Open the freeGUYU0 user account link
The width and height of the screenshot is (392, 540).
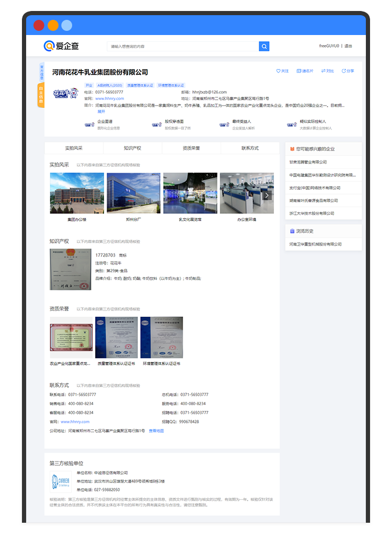coord(329,46)
